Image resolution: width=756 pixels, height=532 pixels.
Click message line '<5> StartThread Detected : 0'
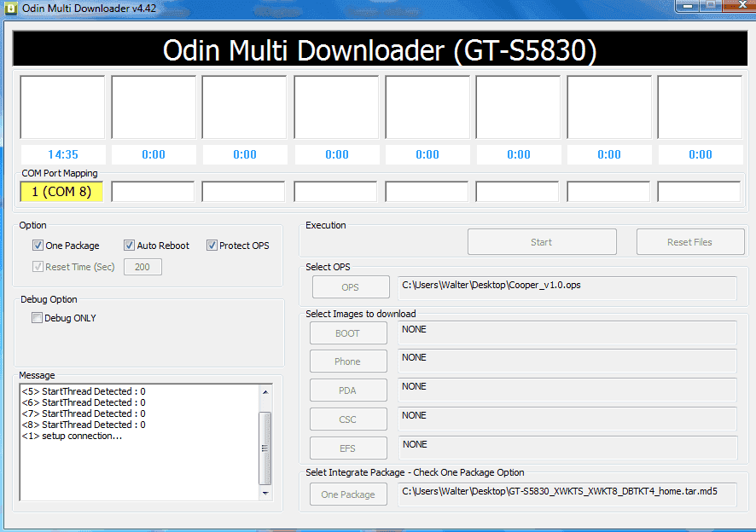[x=84, y=391]
